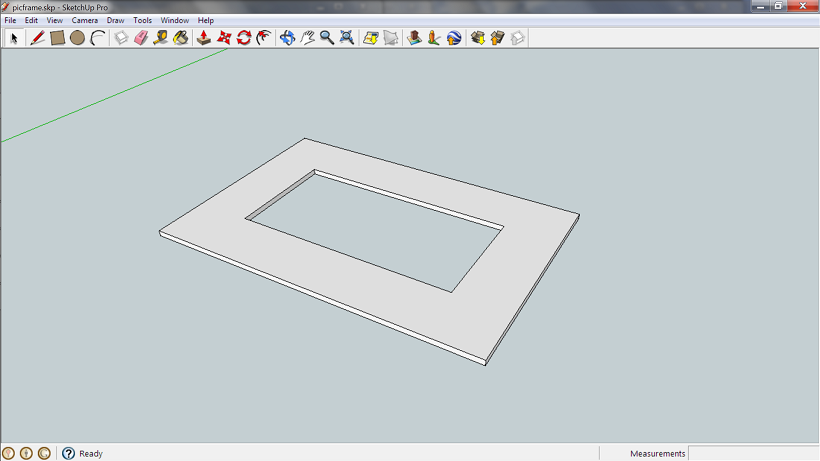Click the grayed Share Component icon
The width and height of the screenshot is (820, 461).
coord(517,38)
